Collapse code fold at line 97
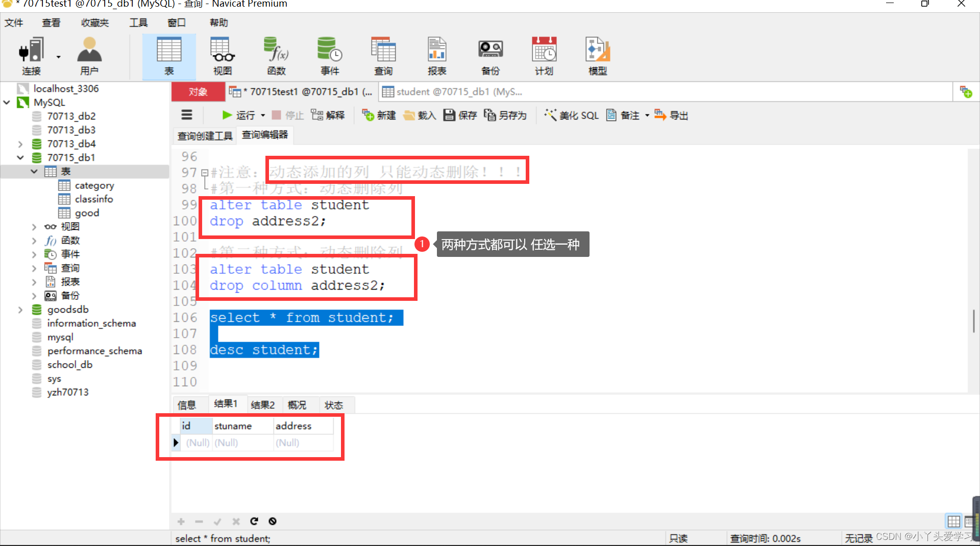The image size is (980, 546). point(205,173)
